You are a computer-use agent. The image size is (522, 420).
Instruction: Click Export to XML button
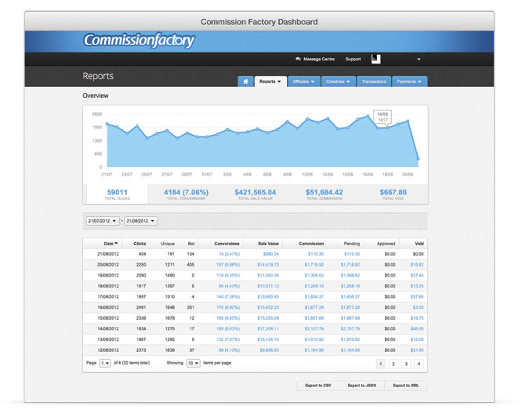406,386
